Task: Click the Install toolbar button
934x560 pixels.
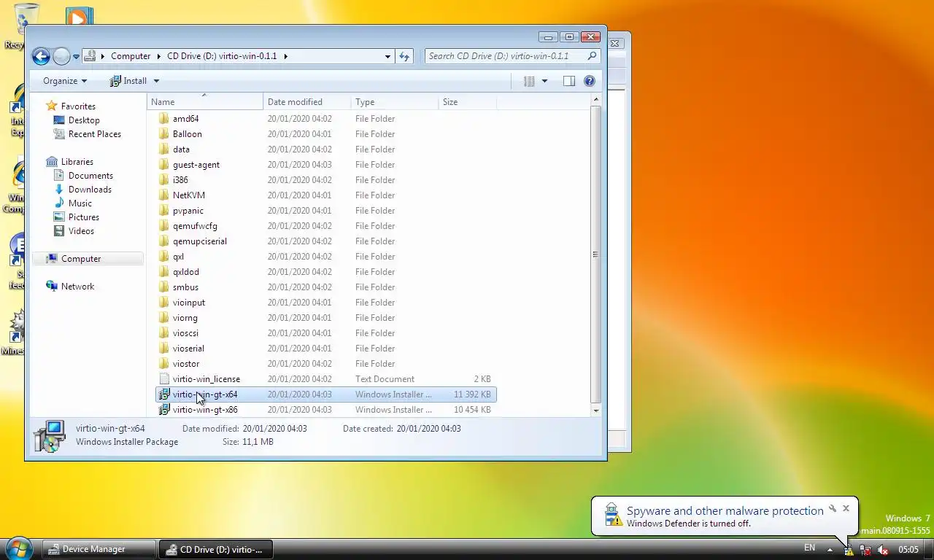Action: [128, 81]
